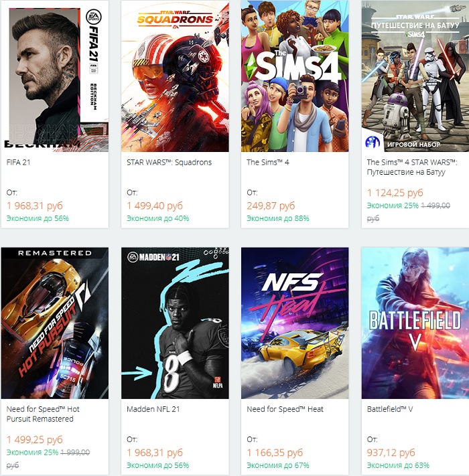
Task: Open The Sims 4 Путешествие на Батуу title
Action: [412, 167]
